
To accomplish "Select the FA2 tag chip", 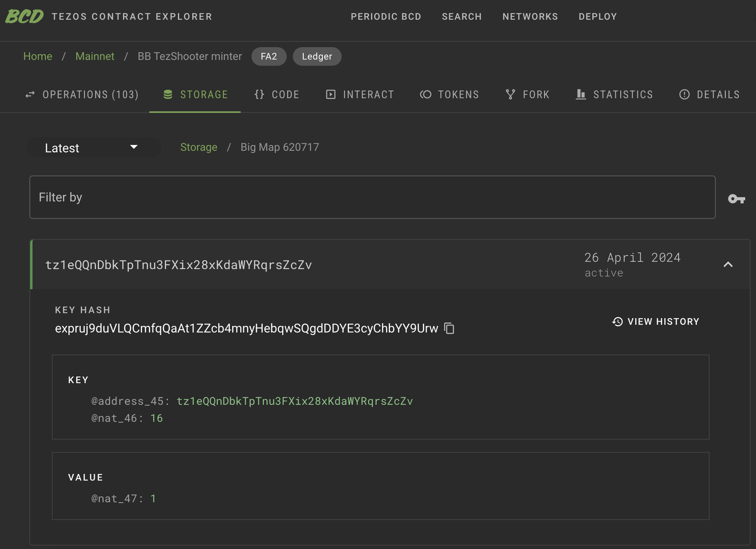I will pyautogui.click(x=269, y=56).
